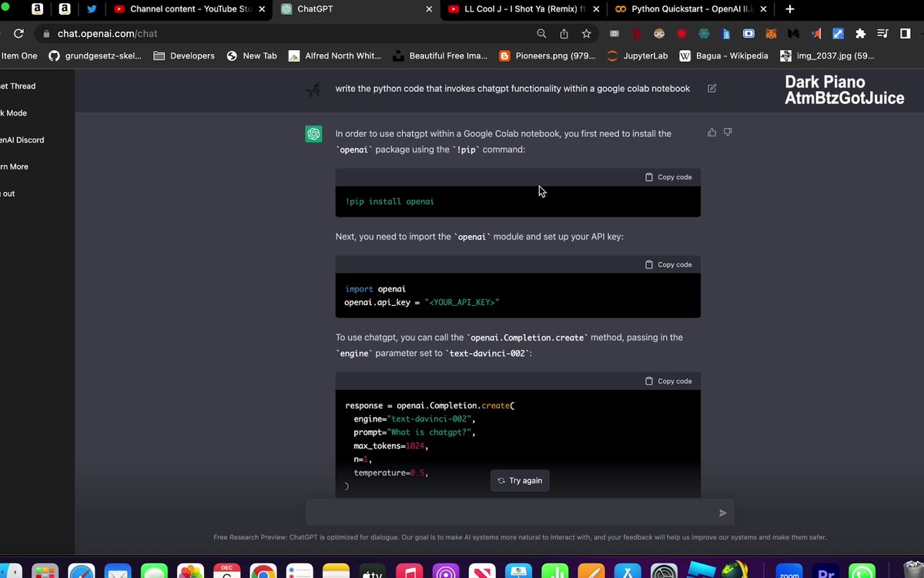Copy code for the import openai block
Image resolution: width=924 pixels, height=578 pixels.
[668, 264]
